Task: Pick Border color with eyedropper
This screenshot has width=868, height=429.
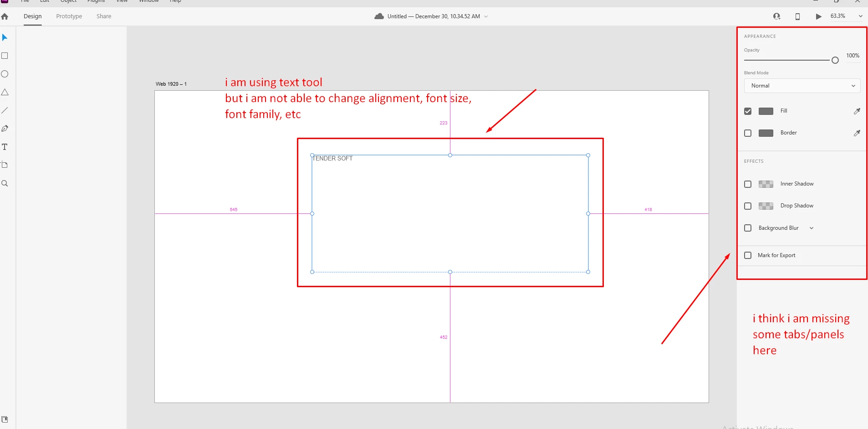Action: tap(857, 133)
